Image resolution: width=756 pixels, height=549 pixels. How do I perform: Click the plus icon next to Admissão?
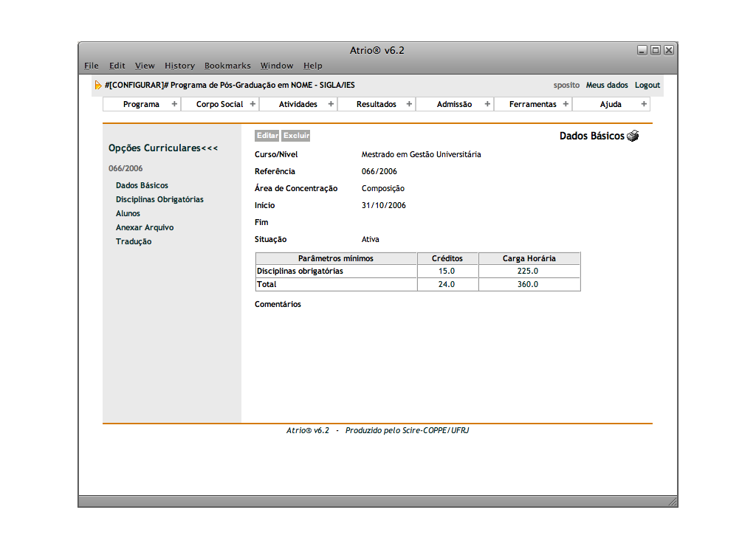[487, 104]
